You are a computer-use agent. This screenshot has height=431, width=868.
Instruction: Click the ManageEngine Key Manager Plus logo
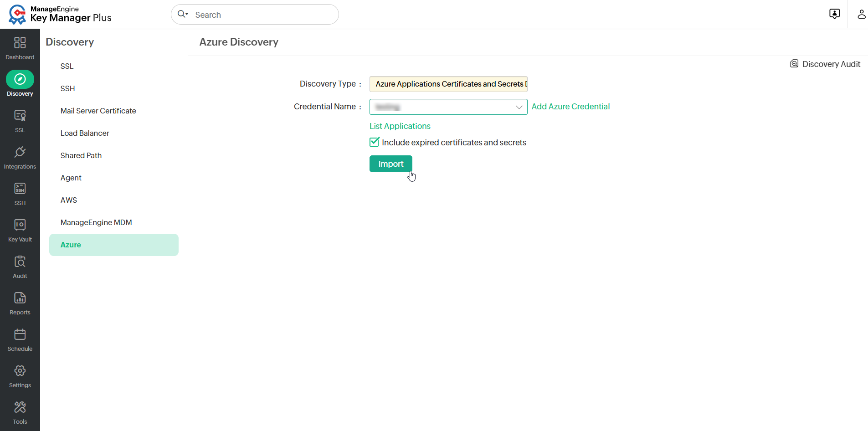click(60, 14)
